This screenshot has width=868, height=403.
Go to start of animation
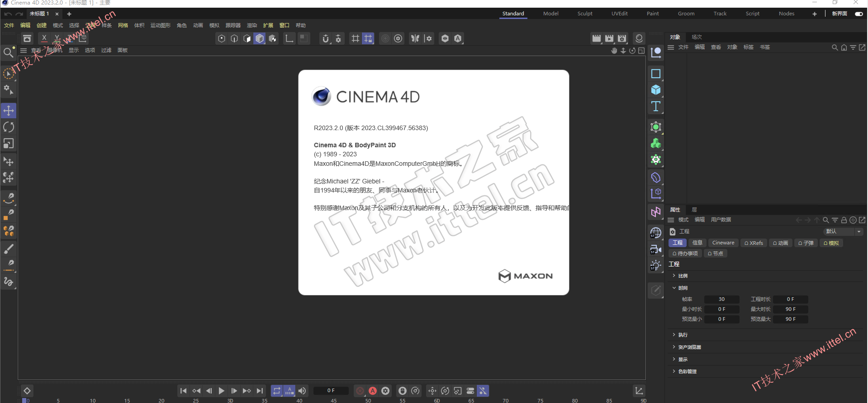point(183,391)
